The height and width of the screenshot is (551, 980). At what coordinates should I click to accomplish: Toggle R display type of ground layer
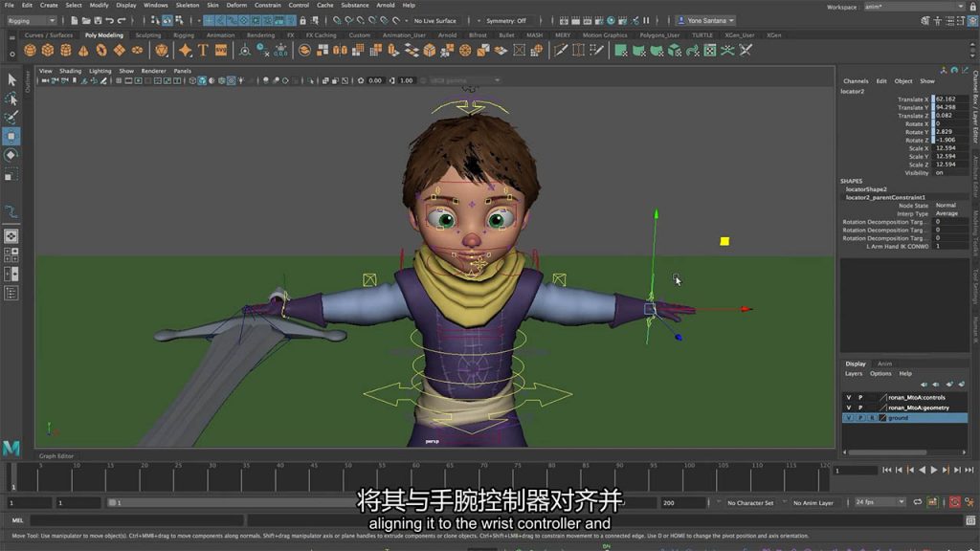point(872,417)
